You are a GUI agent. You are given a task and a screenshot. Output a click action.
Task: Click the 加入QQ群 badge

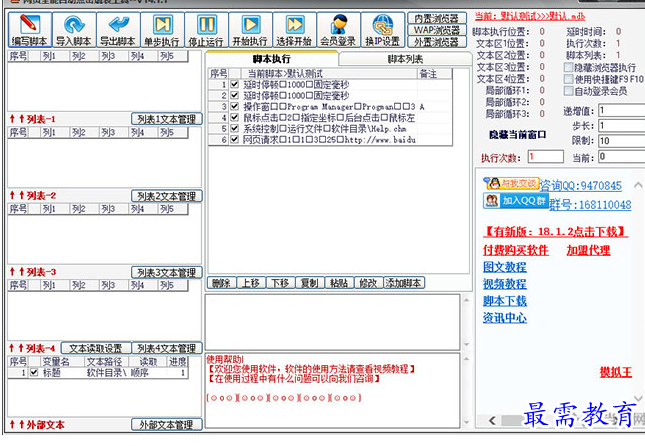pyautogui.click(x=515, y=201)
